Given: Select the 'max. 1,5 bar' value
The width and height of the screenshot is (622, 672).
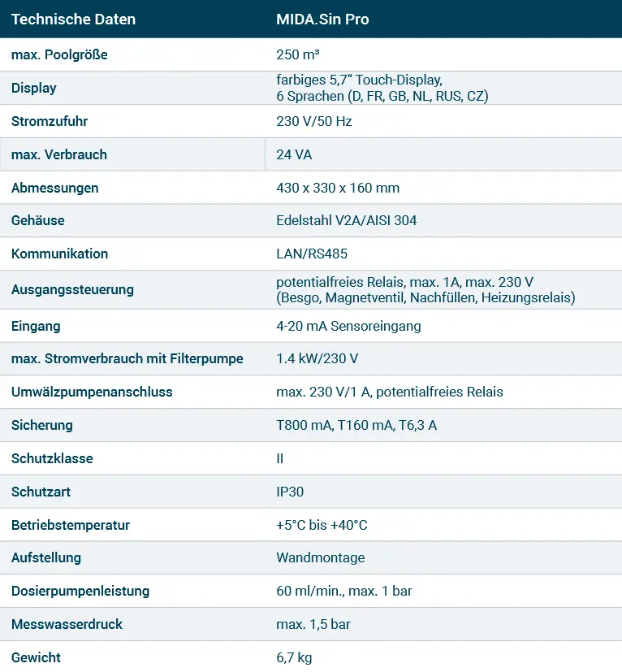Looking at the screenshot, I should click(x=313, y=624).
